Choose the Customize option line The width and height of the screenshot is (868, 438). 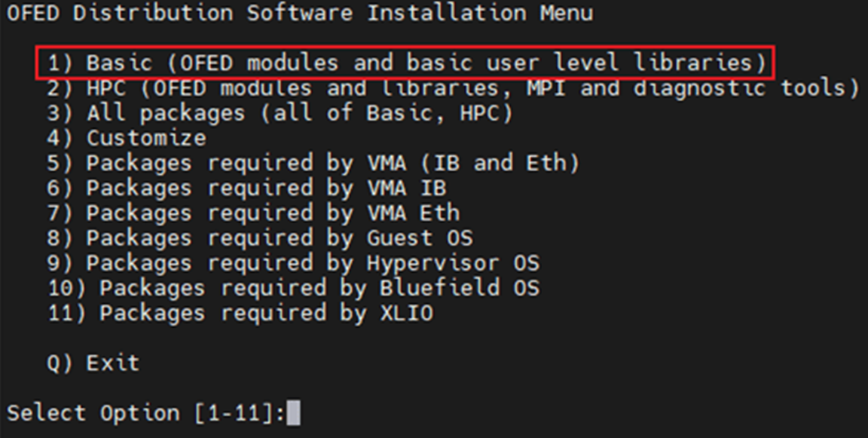coord(127,138)
